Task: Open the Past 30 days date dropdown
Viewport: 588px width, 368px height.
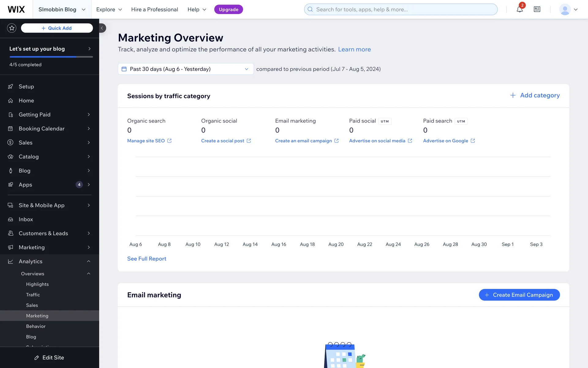Action: tap(186, 69)
